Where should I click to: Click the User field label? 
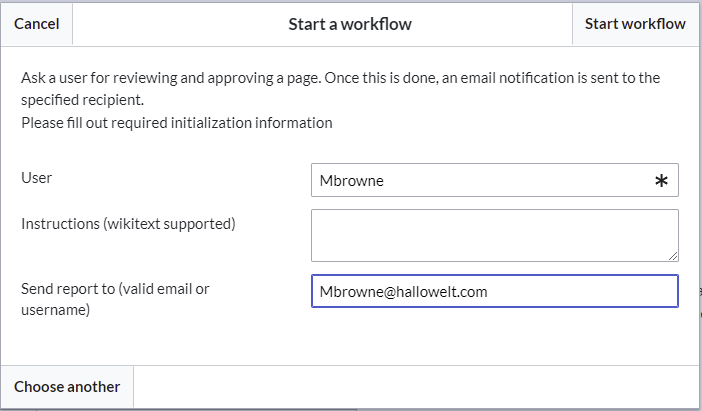pyautogui.click(x=36, y=178)
